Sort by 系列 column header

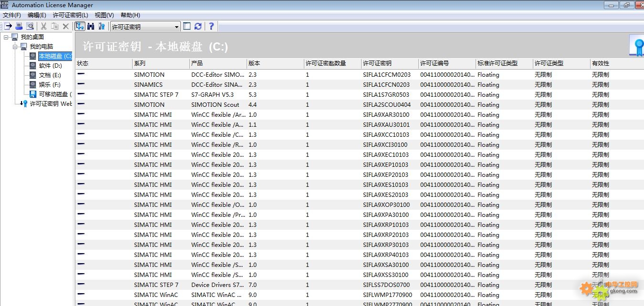click(x=161, y=63)
